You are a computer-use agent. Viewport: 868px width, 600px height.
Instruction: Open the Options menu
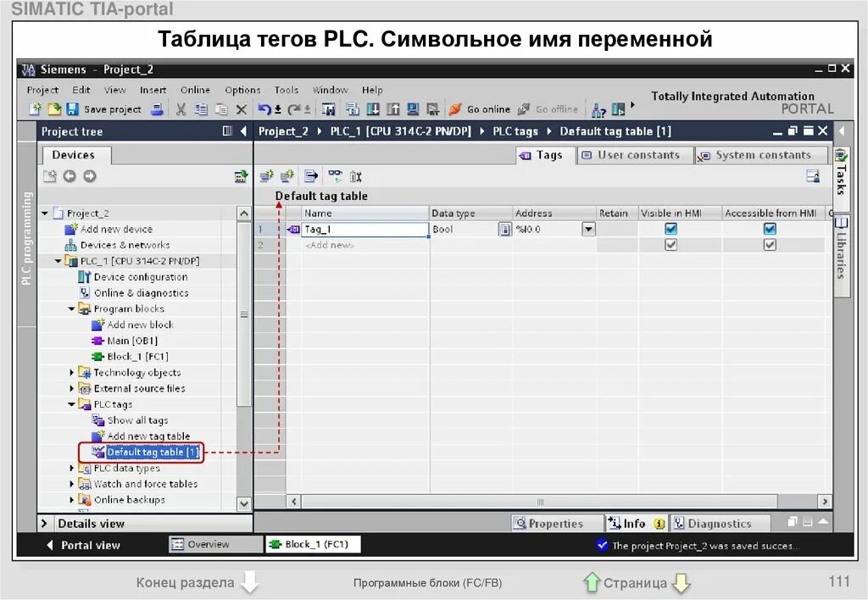point(242,90)
